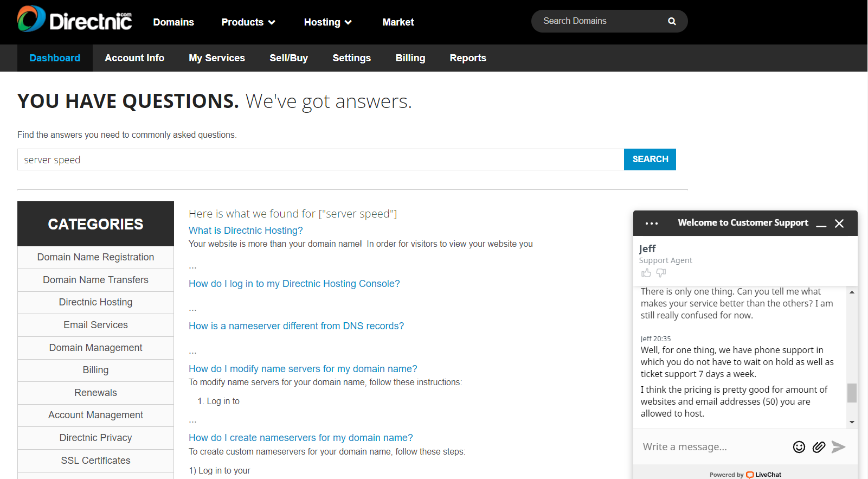The height and width of the screenshot is (479, 868).
Task: Open modify name servers article
Action: point(303,369)
